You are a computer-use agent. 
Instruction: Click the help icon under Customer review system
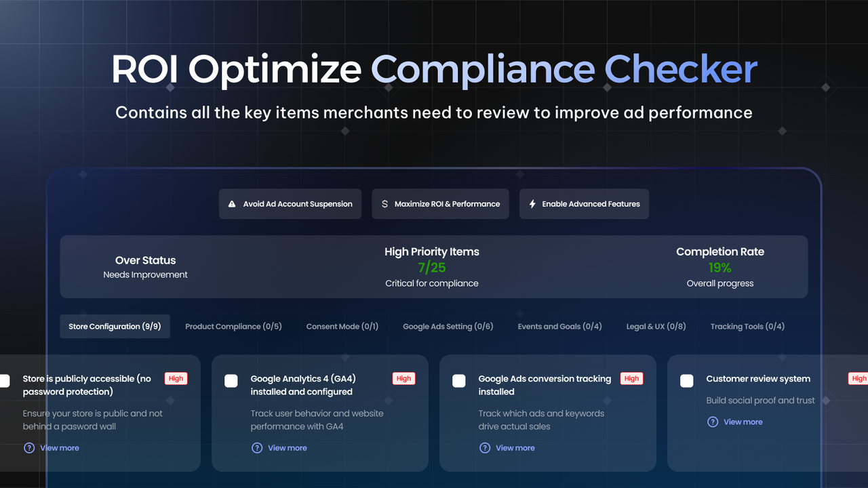713,422
